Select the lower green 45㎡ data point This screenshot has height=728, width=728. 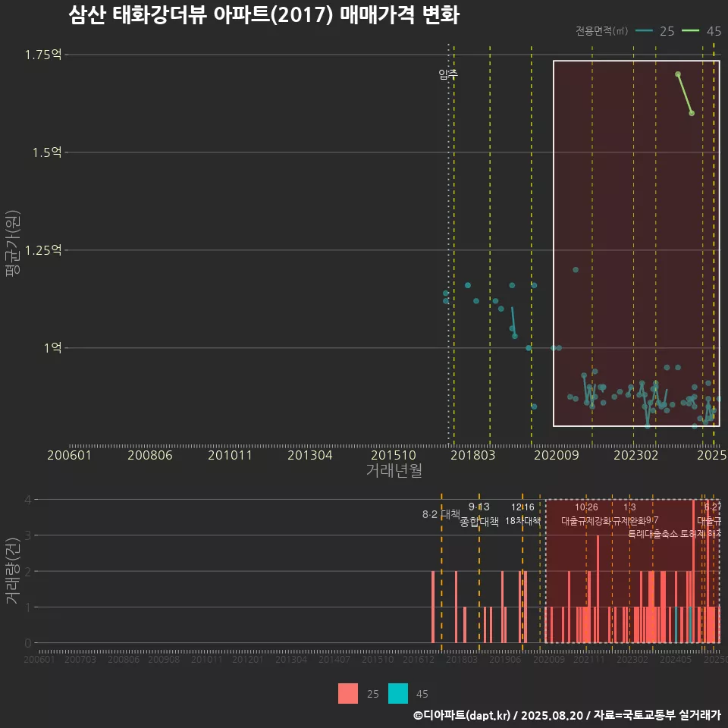click(x=692, y=113)
